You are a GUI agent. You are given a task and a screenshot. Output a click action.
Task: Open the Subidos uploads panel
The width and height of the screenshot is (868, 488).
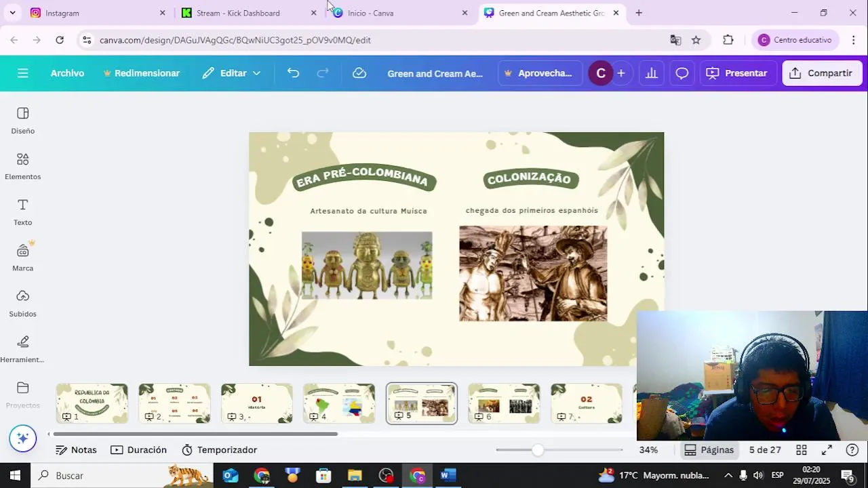click(x=22, y=304)
